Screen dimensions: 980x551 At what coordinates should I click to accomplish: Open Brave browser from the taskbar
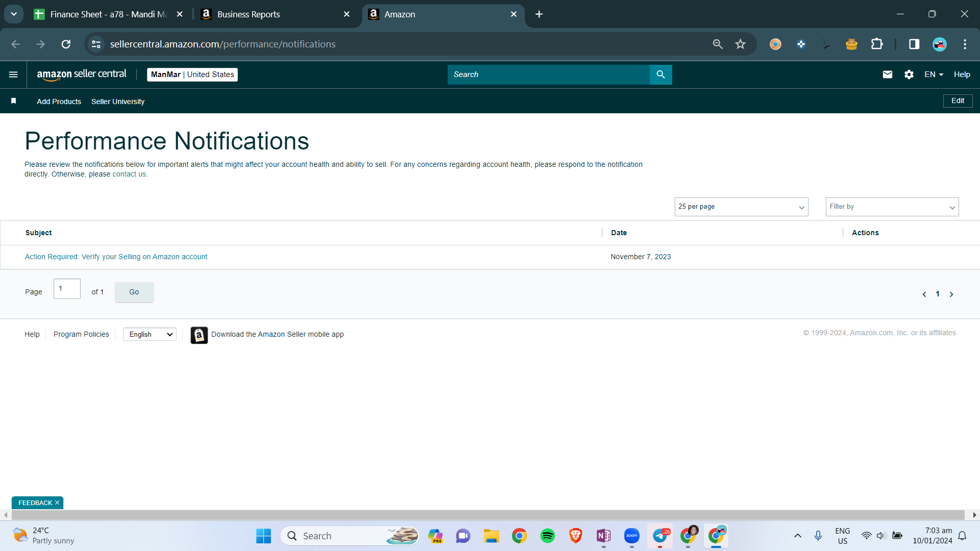tap(576, 536)
